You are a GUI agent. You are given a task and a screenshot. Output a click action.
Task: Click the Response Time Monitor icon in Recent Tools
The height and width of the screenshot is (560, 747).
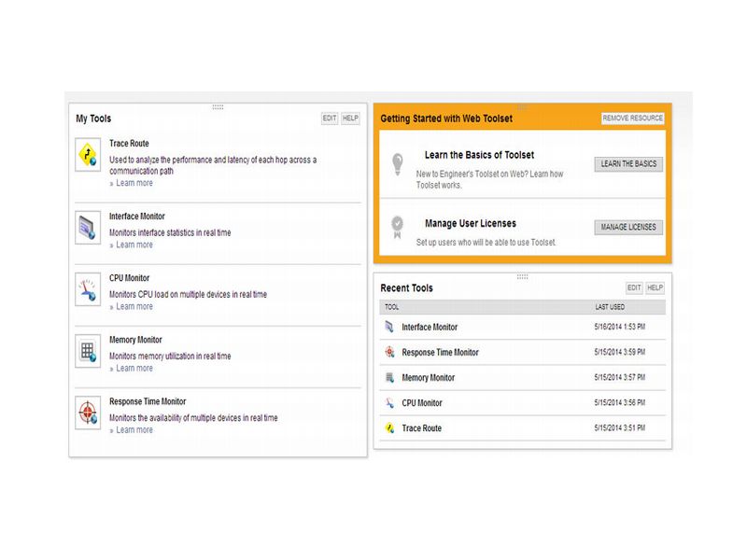(x=389, y=352)
